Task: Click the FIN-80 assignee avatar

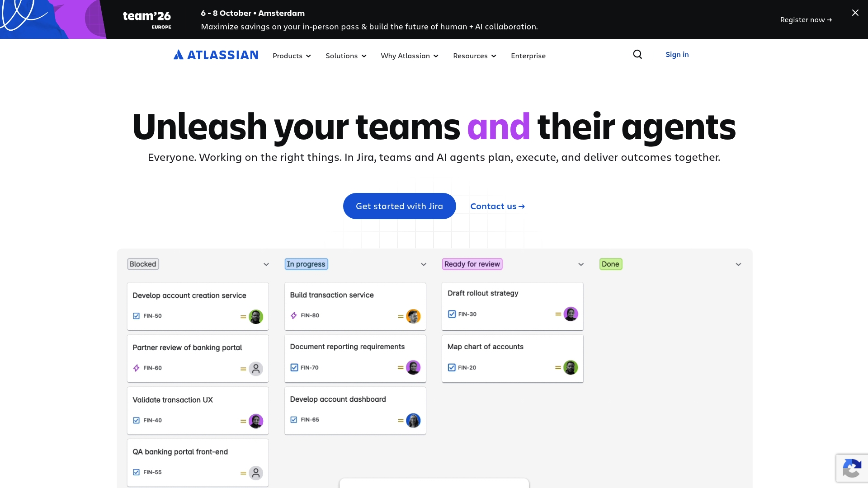Action: click(x=413, y=316)
